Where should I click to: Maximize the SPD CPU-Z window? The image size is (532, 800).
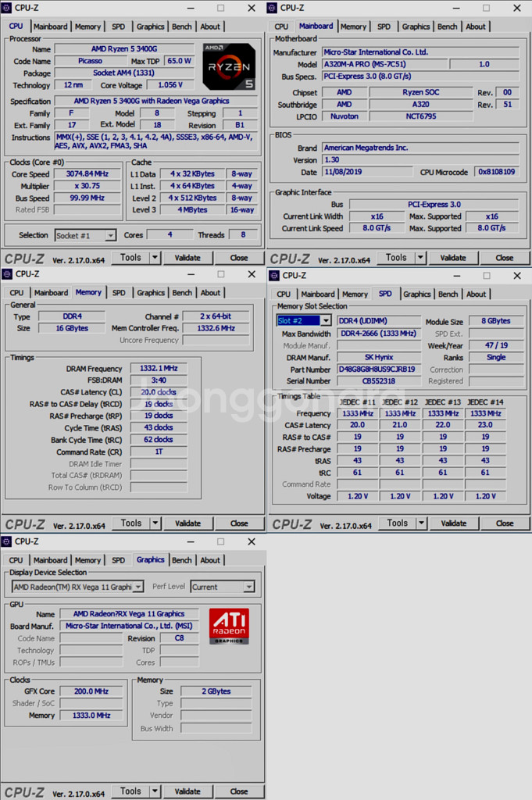click(487, 275)
